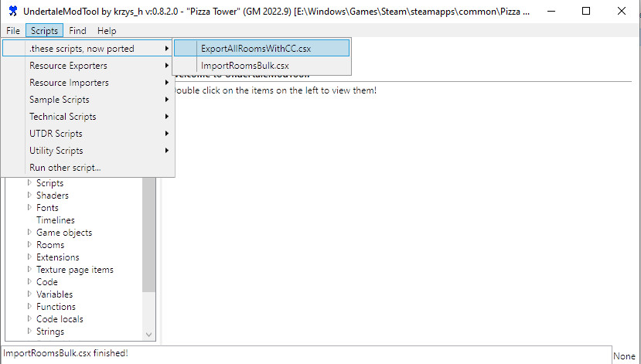This screenshot has height=364, width=641.
Task: Click the tree scrollbar down arrow
Action: (149, 334)
